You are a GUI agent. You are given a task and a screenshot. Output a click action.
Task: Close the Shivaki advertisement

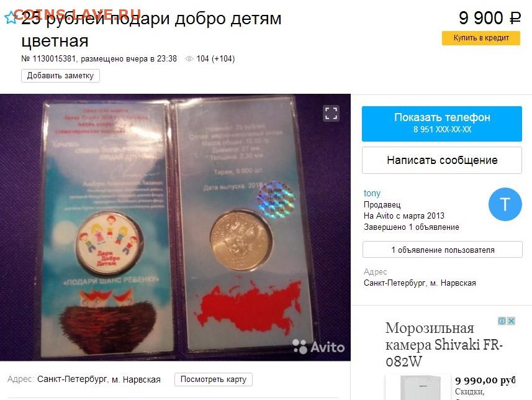point(512,321)
